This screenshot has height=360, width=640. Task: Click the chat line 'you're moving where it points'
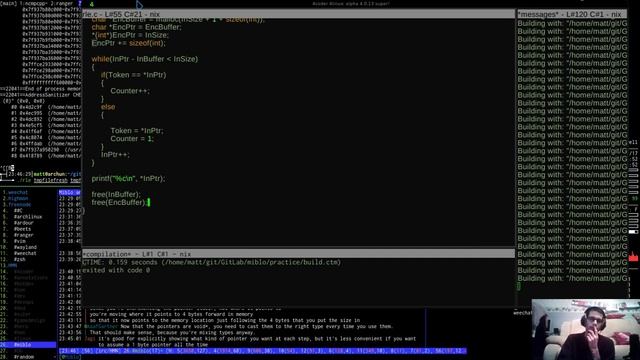click(171, 314)
